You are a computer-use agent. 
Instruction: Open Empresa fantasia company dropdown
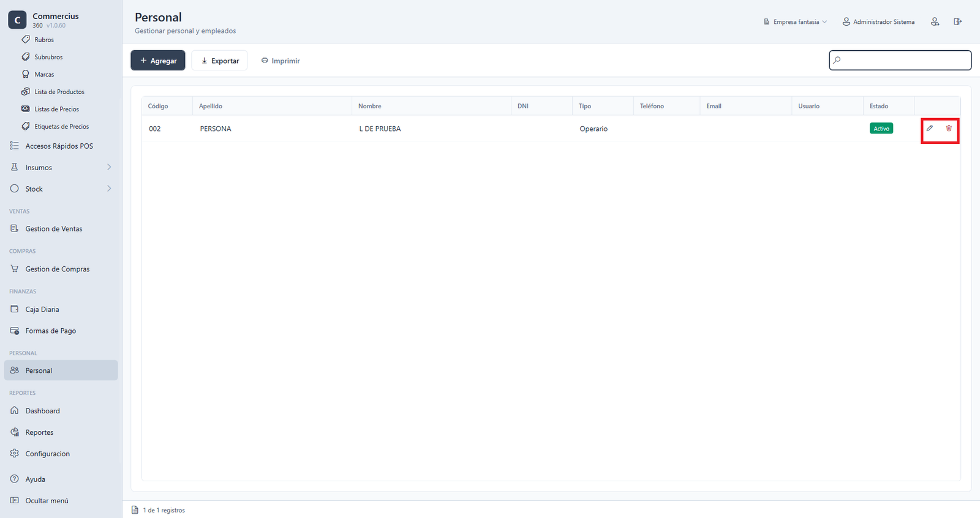tap(795, 22)
